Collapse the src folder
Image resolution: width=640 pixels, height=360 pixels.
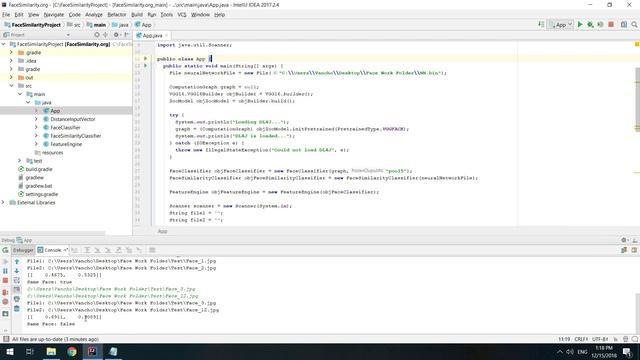11,86
